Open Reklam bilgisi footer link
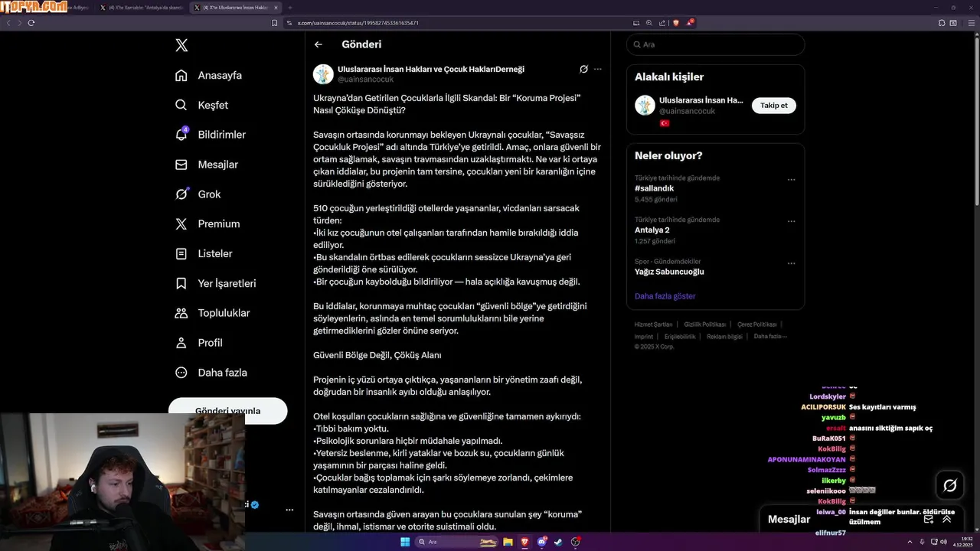This screenshot has width=980, height=551. click(x=724, y=337)
